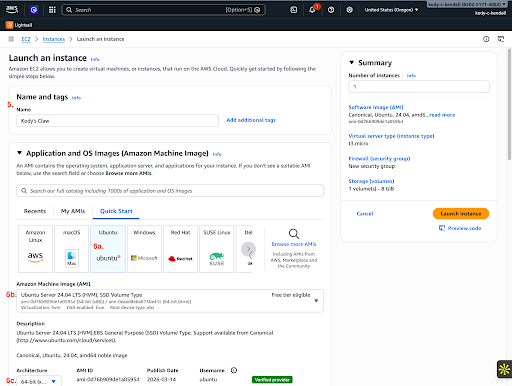Go to Instances breadcrumb
The height and width of the screenshot is (386, 512).
pyautogui.click(x=54, y=39)
